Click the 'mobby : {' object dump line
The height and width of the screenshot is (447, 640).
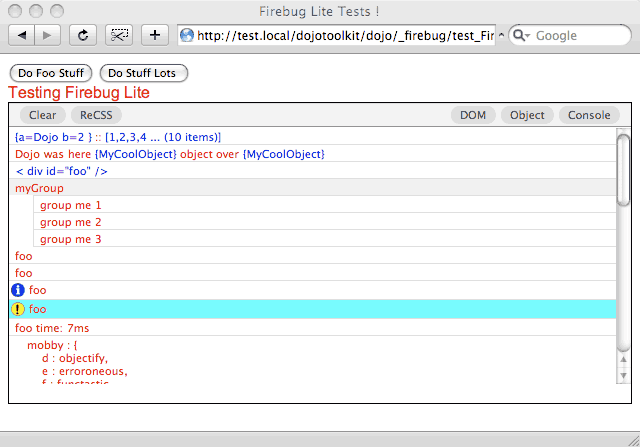click(x=52, y=345)
